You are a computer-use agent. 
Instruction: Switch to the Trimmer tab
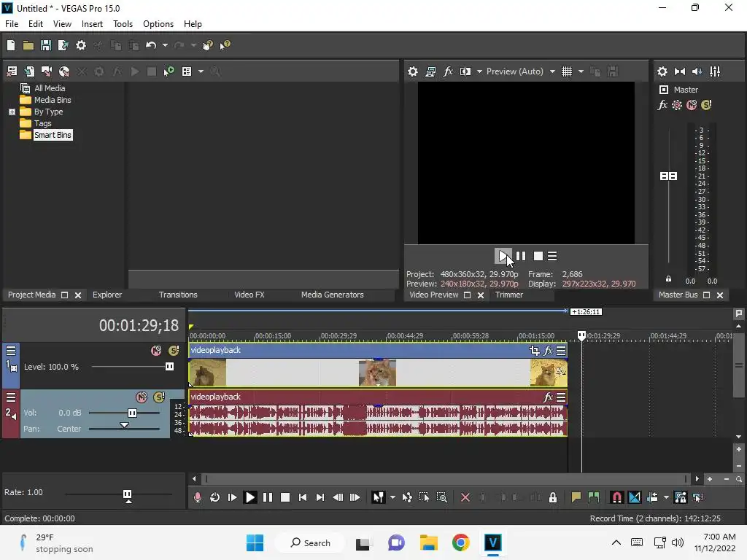[509, 295]
